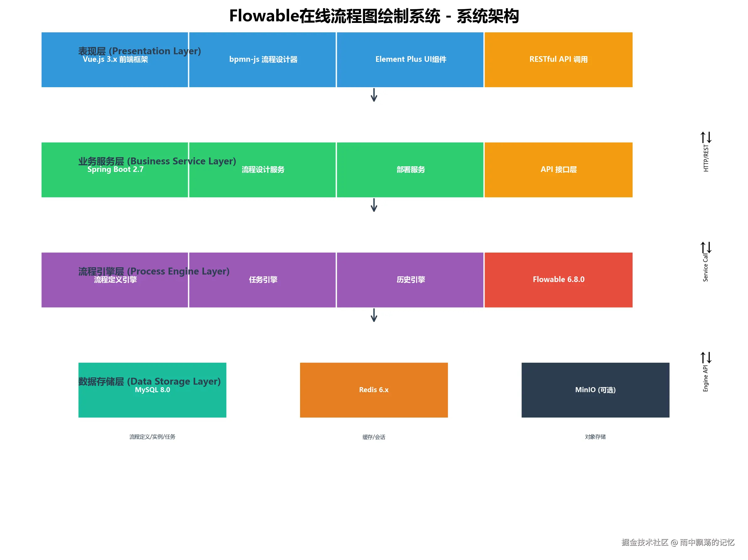
Task: Click the purple 历史引擎 block
Action: [410, 280]
